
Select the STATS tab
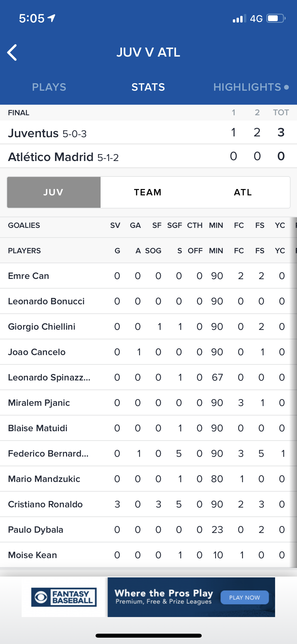(x=148, y=87)
